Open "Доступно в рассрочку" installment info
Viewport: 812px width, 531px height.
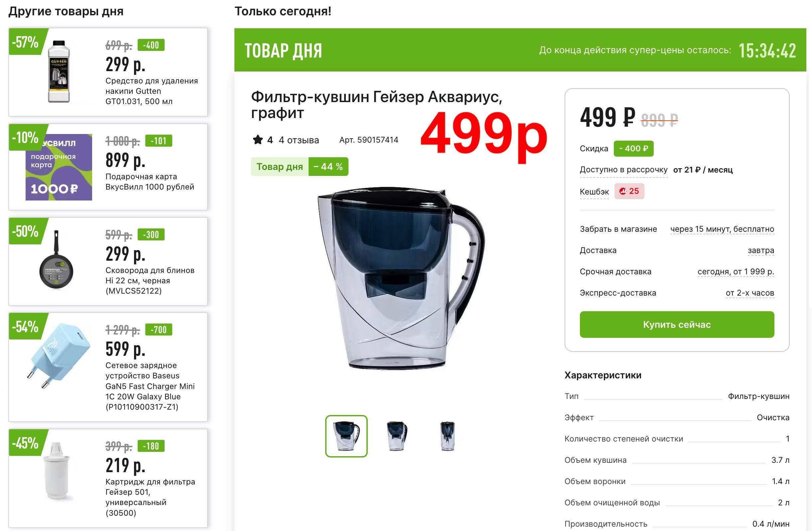pyautogui.click(x=623, y=170)
